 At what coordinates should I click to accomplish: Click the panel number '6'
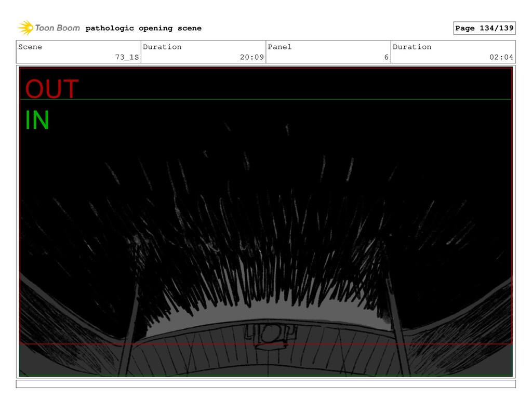click(x=386, y=57)
